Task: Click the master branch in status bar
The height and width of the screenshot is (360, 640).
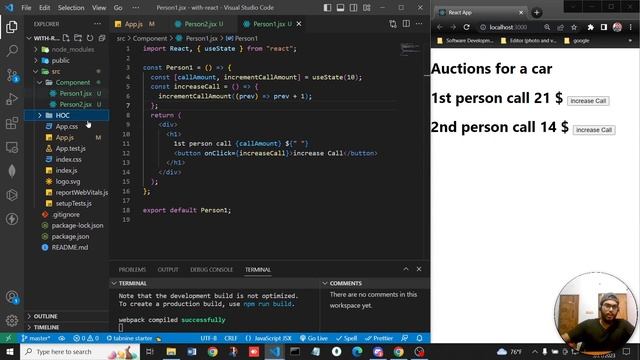Action: pyautogui.click(x=36, y=338)
